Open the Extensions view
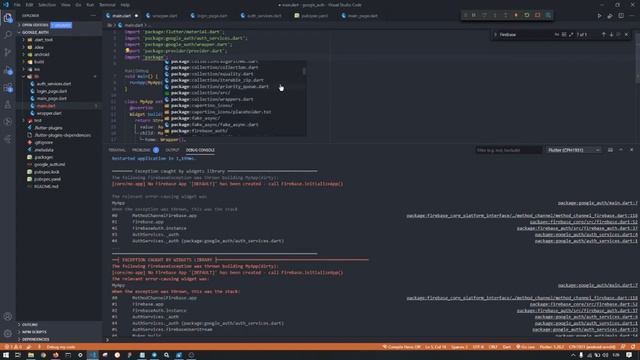Image resolution: width=640 pixels, height=360 pixels. tap(8, 87)
